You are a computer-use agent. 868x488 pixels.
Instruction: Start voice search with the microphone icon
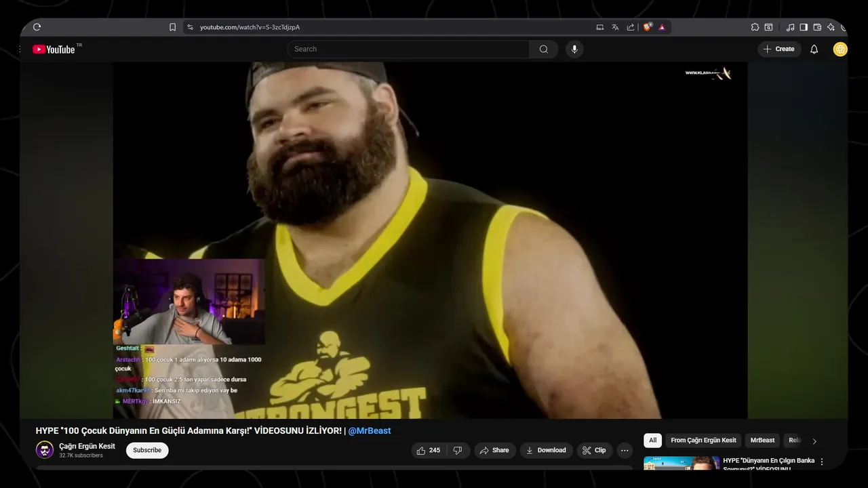[574, 49]
